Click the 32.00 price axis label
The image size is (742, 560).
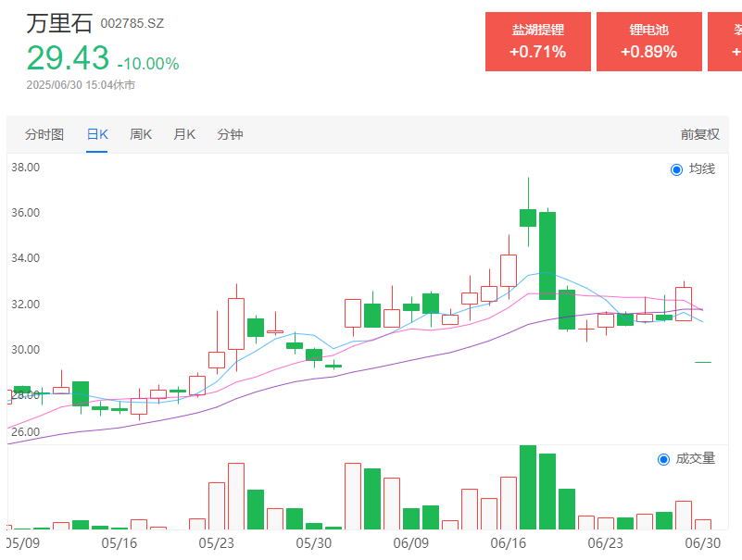[26, 305]
